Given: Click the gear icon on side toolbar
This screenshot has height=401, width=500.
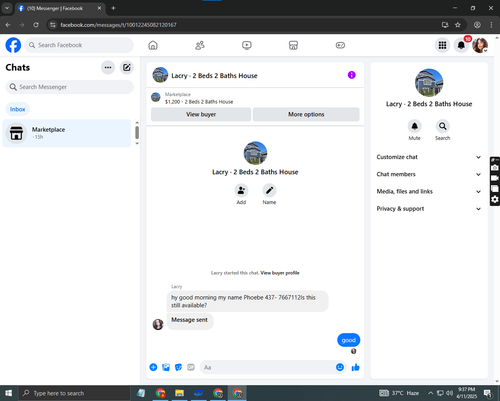Looking at the screenshot, I should pos(495,199).
